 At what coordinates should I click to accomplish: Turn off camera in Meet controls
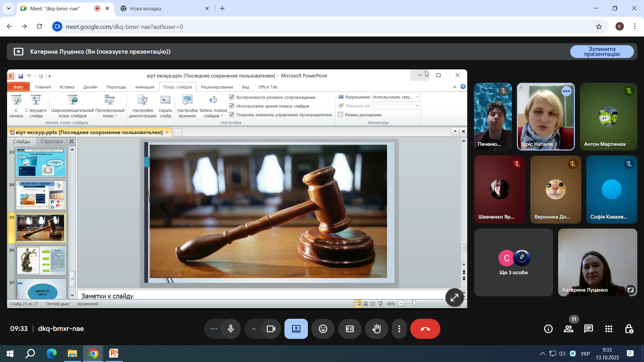[271, 329]
